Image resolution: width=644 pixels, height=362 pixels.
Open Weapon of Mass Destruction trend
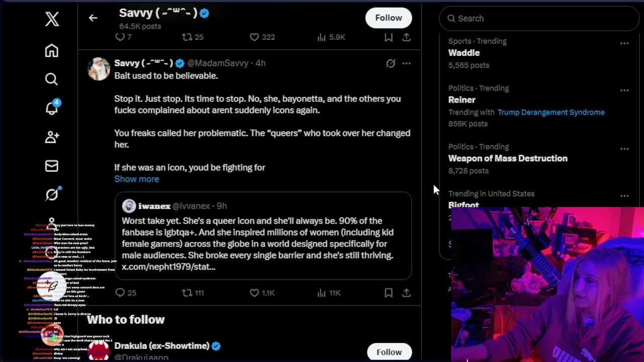coord(508,158)
